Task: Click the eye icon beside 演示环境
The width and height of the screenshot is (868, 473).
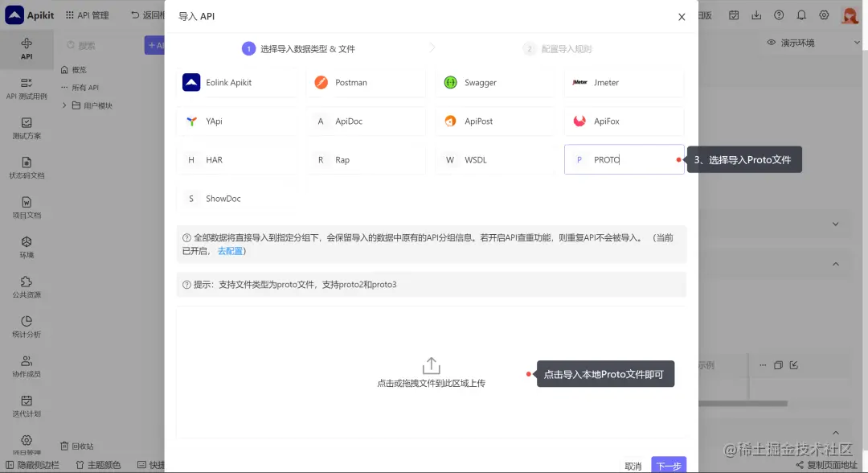Action: (771, 43)
